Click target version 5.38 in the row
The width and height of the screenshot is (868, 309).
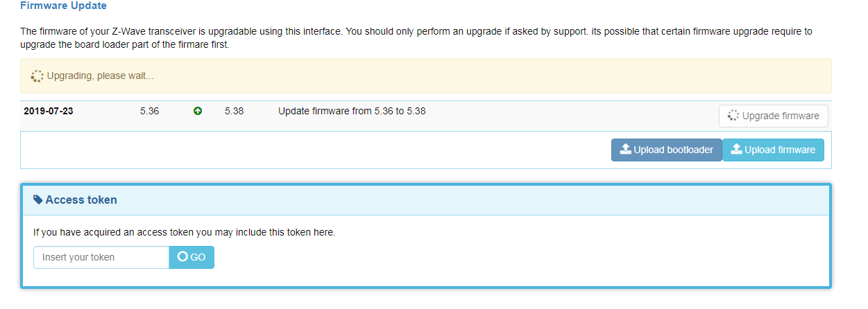point(234,111)
